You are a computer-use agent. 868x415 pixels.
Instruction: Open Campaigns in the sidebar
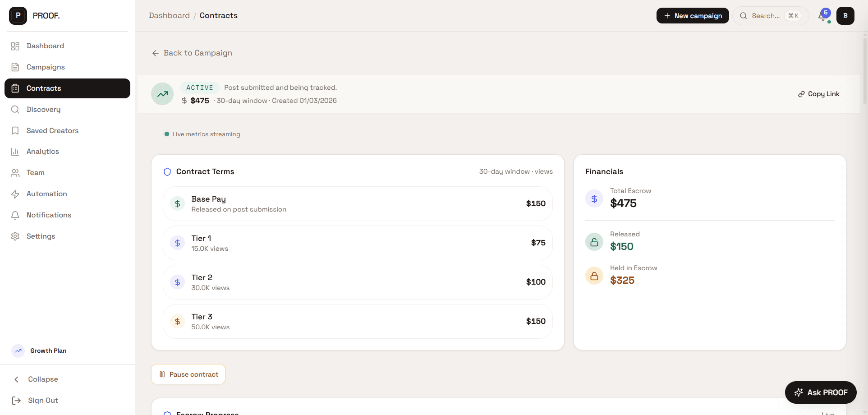(x=67, y=67)
